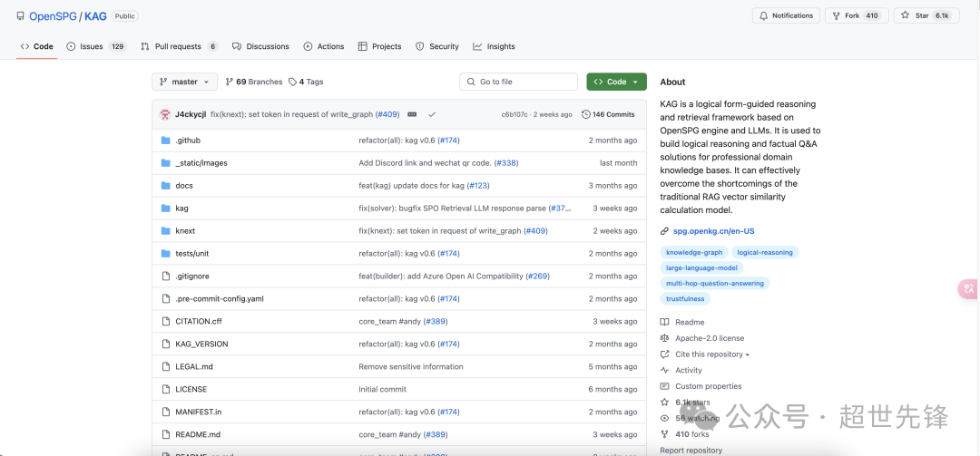This screenshot has width=980, height=456.
Task: Open the 146 Commits history
Action: [608, 114]
